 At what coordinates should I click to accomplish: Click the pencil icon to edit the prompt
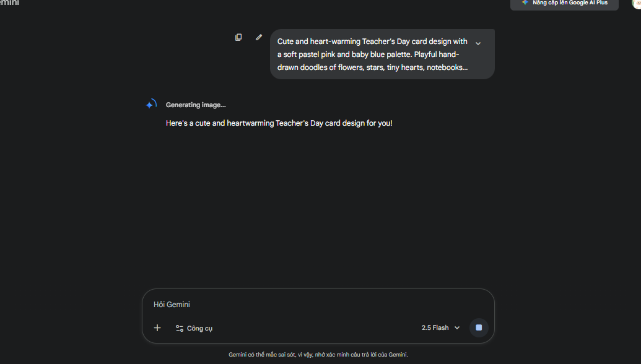coord(259,37)
